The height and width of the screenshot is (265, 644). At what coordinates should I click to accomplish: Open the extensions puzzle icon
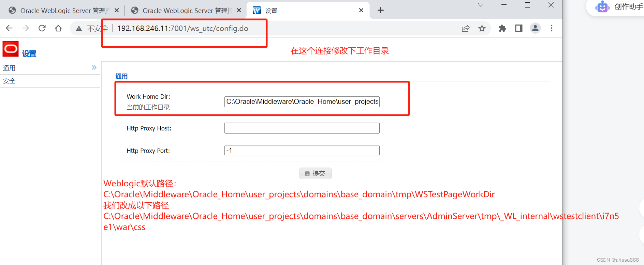coord(502,28)
